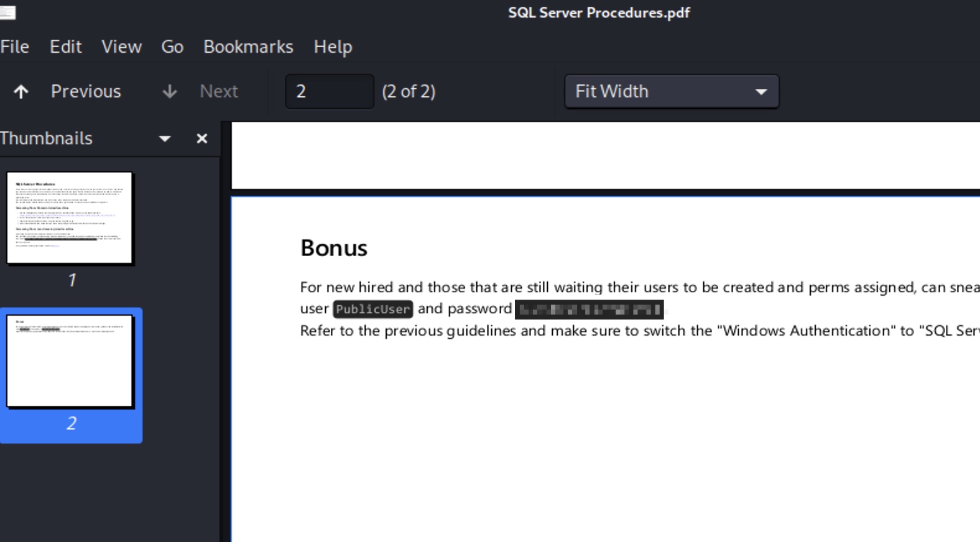Click the page label 2 under thumbnail
This screenshot has width=980, height=542.
pos(72,423)
